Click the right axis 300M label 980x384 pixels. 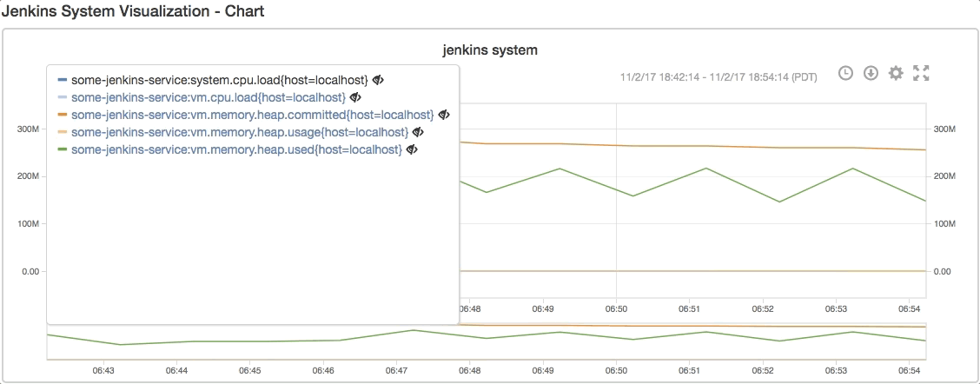click(x=944, y=129)
